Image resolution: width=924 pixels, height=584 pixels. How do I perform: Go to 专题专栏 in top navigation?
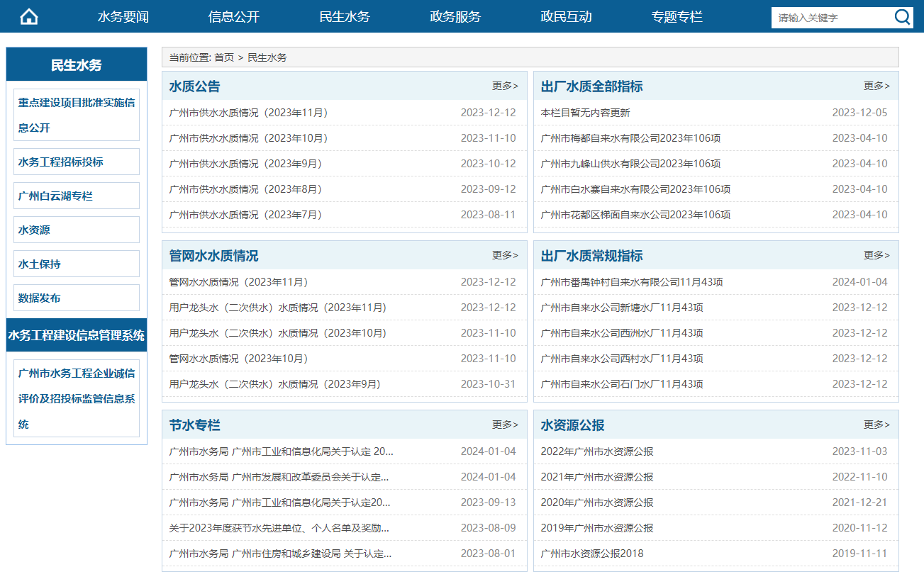(677, 17)
